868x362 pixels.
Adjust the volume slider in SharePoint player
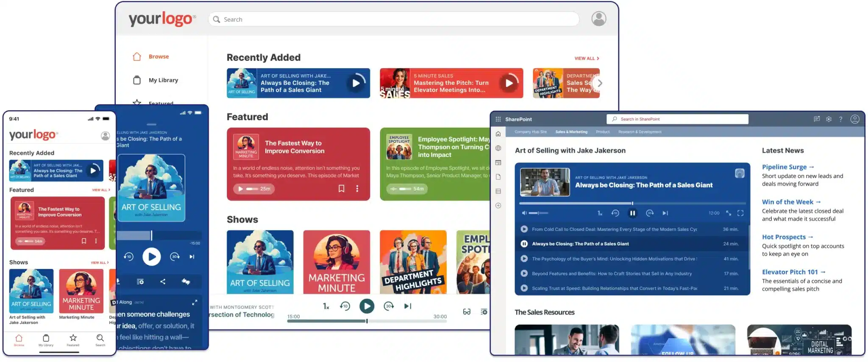coord(538,213)
